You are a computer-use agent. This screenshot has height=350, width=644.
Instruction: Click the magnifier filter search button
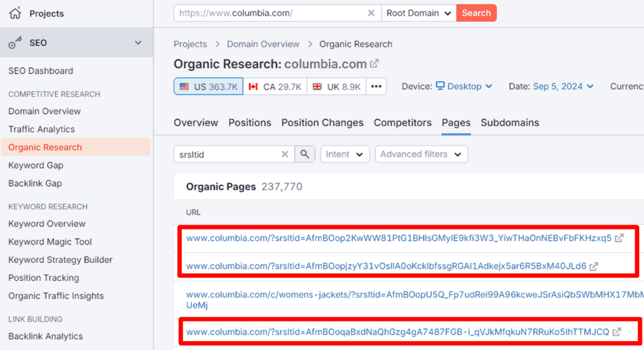[305, 154]
